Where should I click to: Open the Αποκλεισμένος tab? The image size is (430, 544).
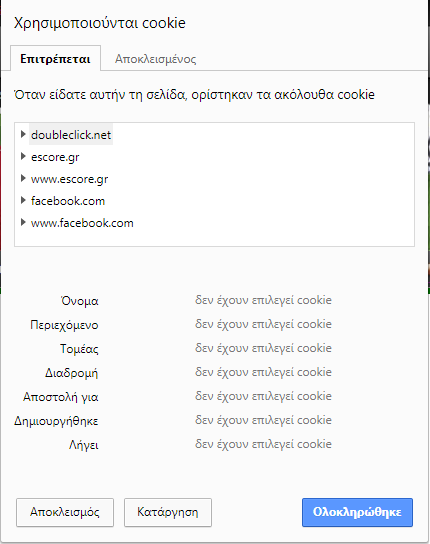(x=155, y=59)
